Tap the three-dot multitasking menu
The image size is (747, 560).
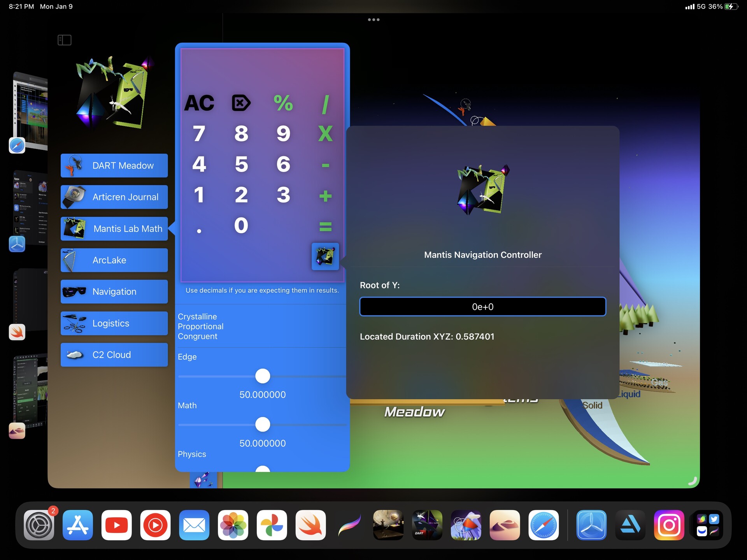pos(373,19)
